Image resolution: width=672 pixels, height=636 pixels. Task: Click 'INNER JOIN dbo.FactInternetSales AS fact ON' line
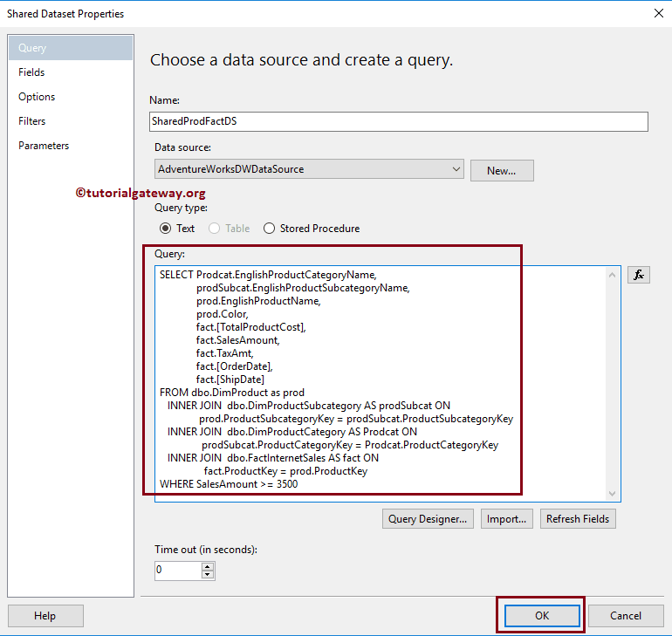point(273,458)
